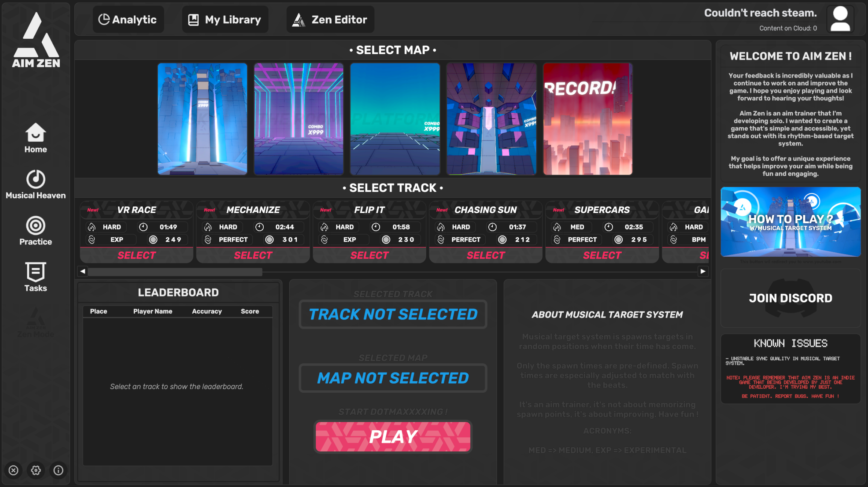This screenshot has width=868, height=487.
Task: Click JOIN DISCORD button
Action: 791,298
